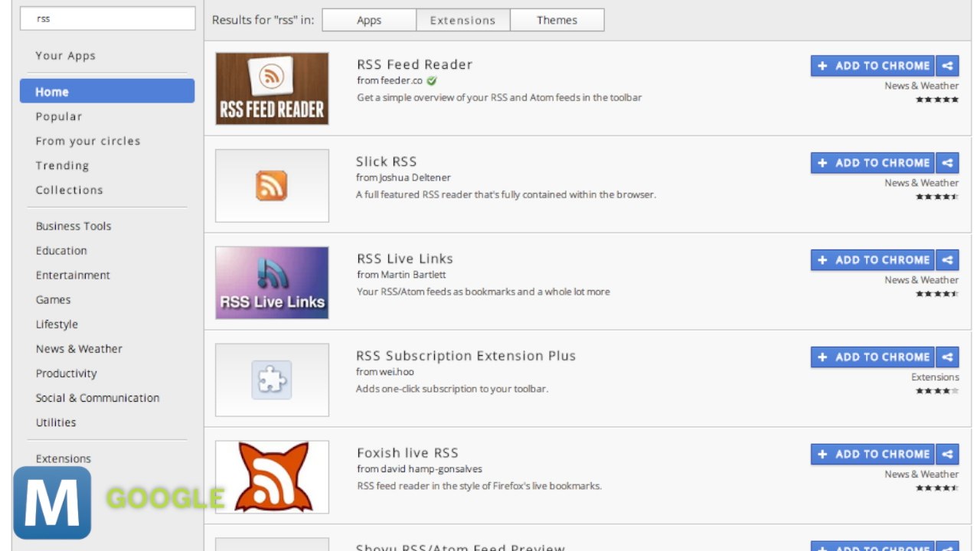This screenshot has height=551, width=980.
Task: Add RSS Live Links to Chrome
Action: tap(873, 260)
